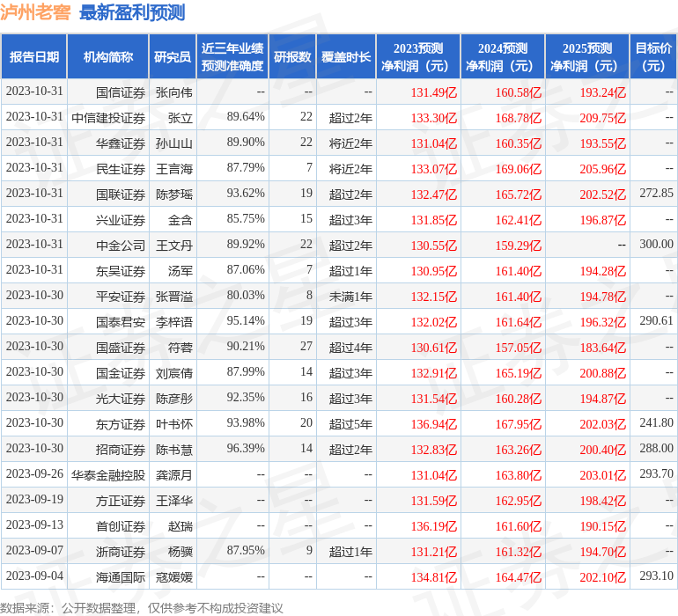Click analyst name 王文丹
This screenshot has height=616, width=678.
coord(173,246)
